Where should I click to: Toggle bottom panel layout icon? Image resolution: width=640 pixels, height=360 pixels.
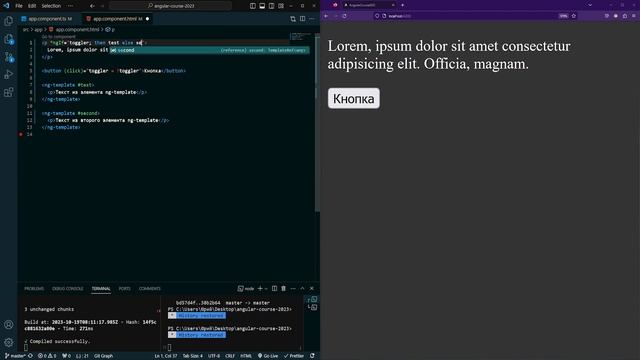coord(262,6)
